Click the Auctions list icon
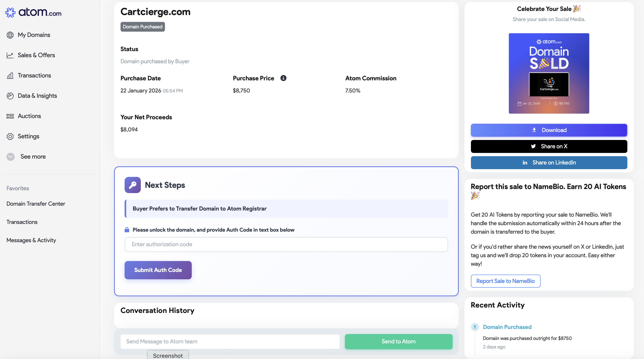 pyautogui.click(x=10, y=116)
